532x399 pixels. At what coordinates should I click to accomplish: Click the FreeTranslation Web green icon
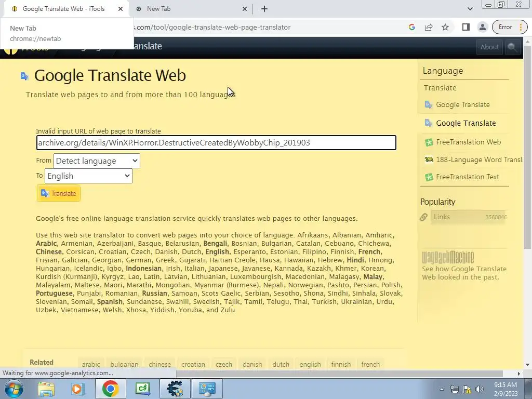[429, 142]
